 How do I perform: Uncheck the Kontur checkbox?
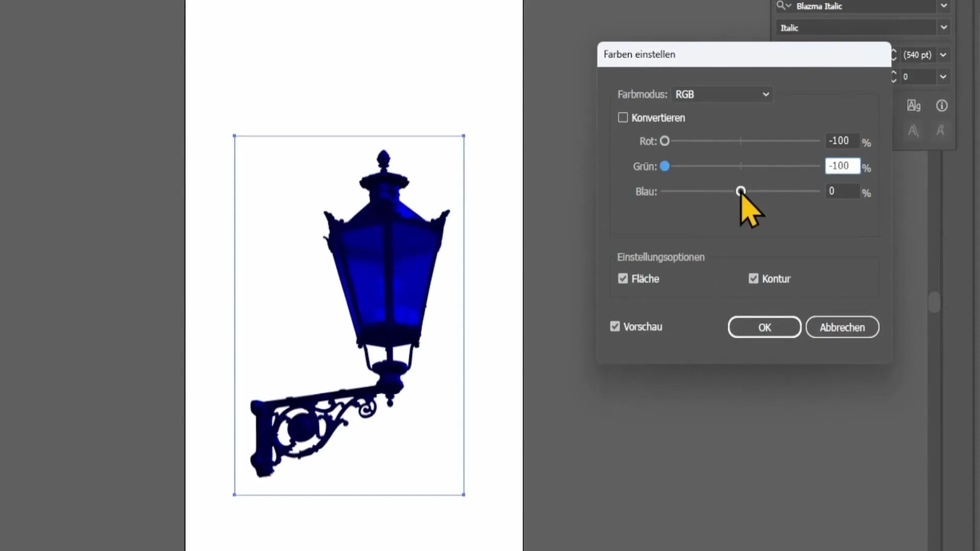point(753,279)
